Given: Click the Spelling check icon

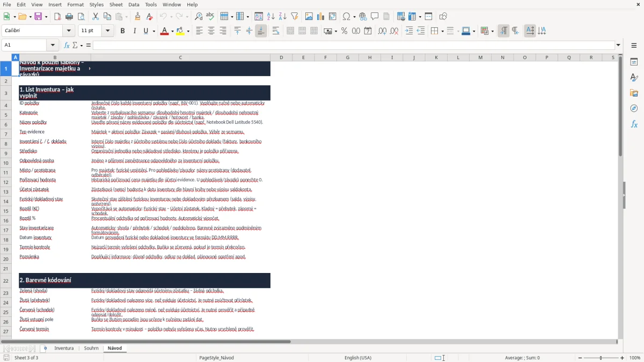Looking at the screenshot, I should 210,17.
